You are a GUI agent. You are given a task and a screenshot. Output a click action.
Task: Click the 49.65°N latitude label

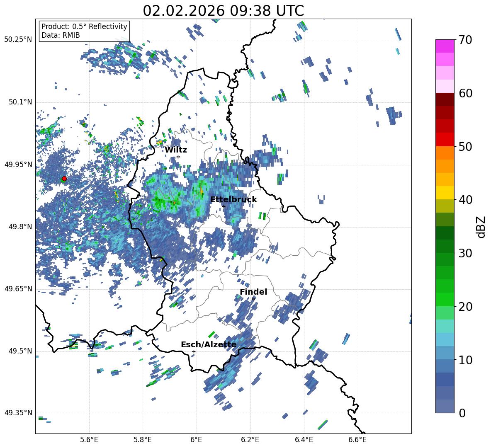tap(18, 288)
